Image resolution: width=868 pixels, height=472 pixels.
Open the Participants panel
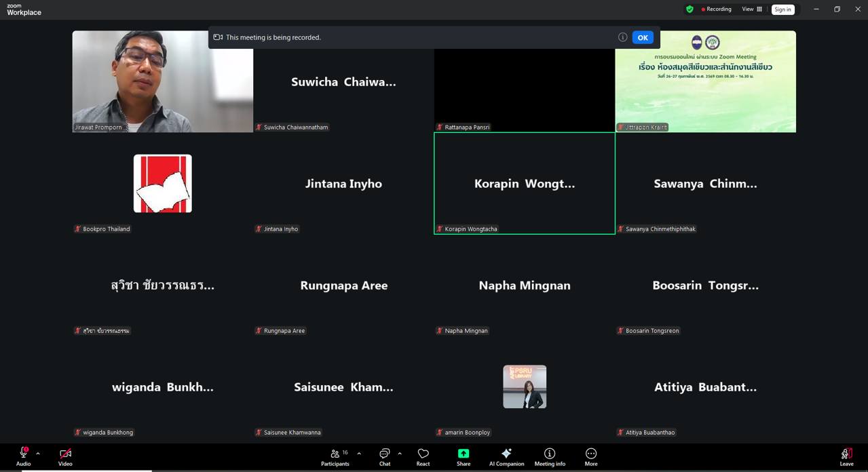[335, 456]
